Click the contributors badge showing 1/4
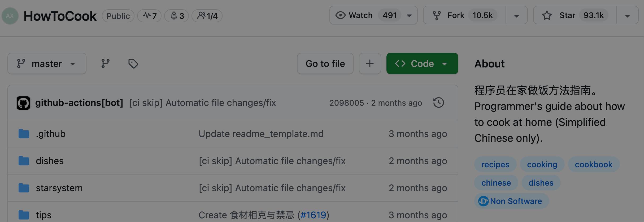Screen dimensions: 644x222 [207, 16]
